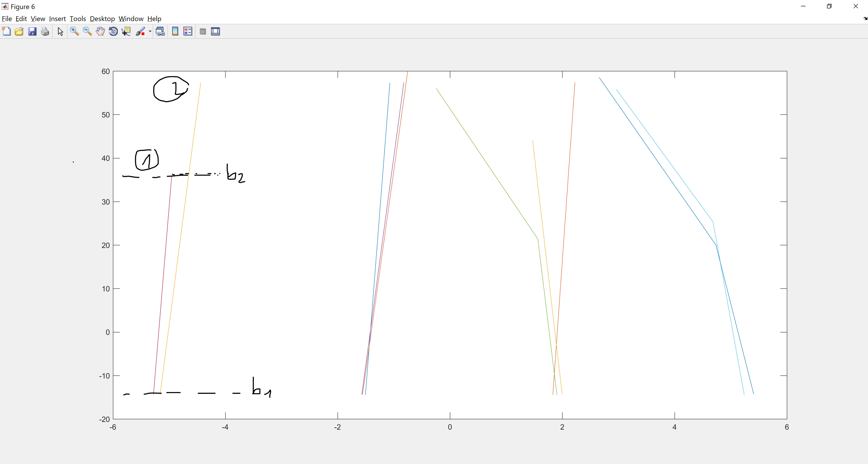This screenshot has height=464, width=868.
Task: Show Plot Tools and dock figure
Action: pyautogui.click(x=215, y=31)
